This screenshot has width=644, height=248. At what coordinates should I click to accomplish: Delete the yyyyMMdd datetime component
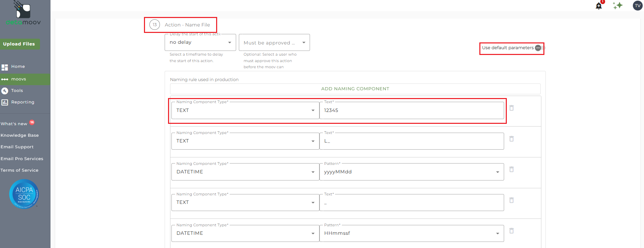tap(512, 169)
